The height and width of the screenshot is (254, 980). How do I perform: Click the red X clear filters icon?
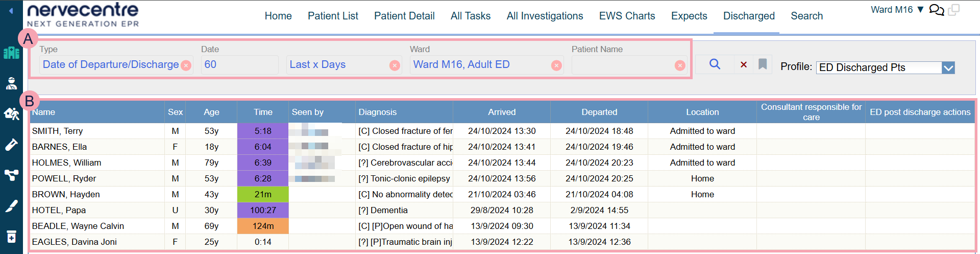(744, 64)
